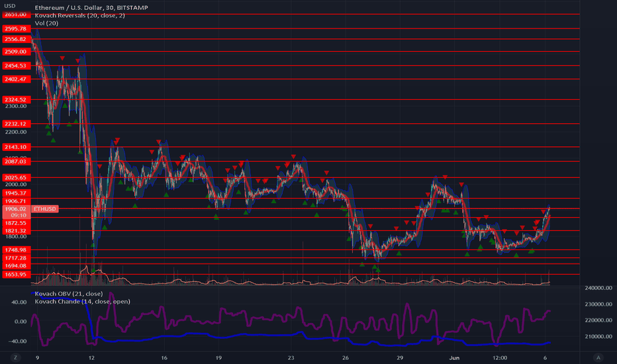Click the 19 date label on time axis
The height and width of the screenshot is (364, 617).
click(218, 357)
